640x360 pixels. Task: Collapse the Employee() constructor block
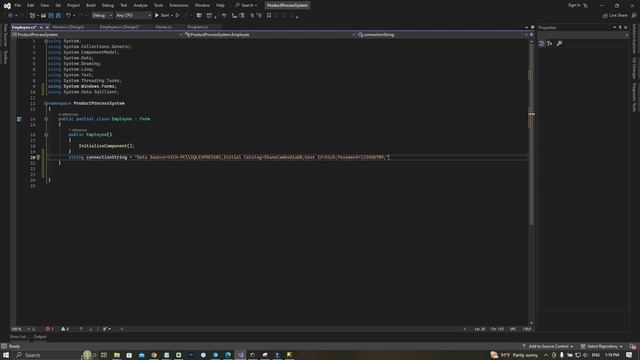click(x=46, y=134)
